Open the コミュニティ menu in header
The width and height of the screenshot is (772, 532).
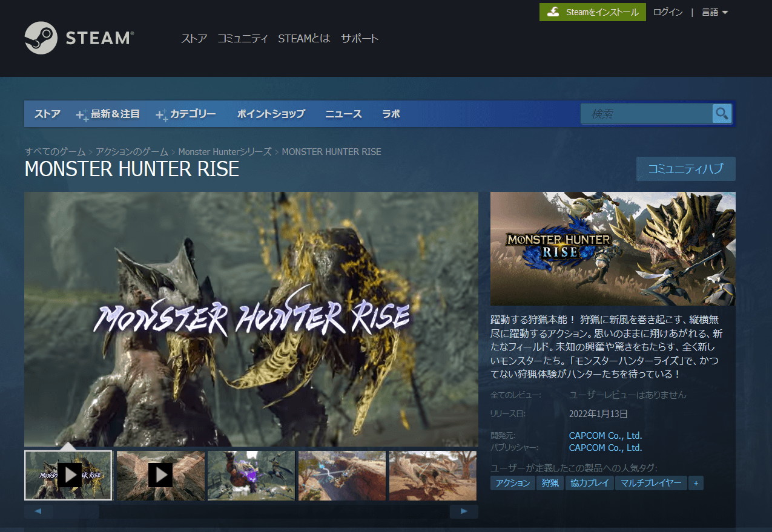point(243,39)
